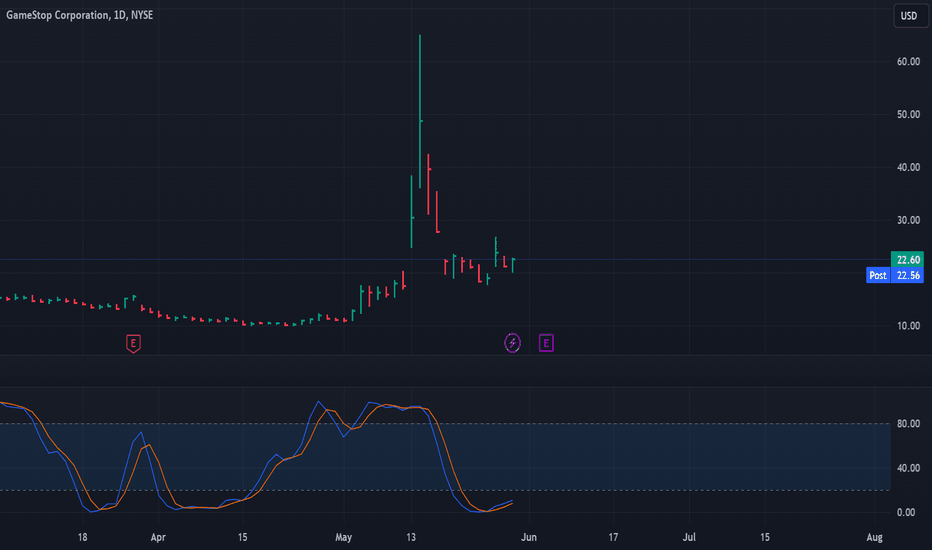Click the 22.60 current price label
The image size is (932, 550).
click(907, 259)
